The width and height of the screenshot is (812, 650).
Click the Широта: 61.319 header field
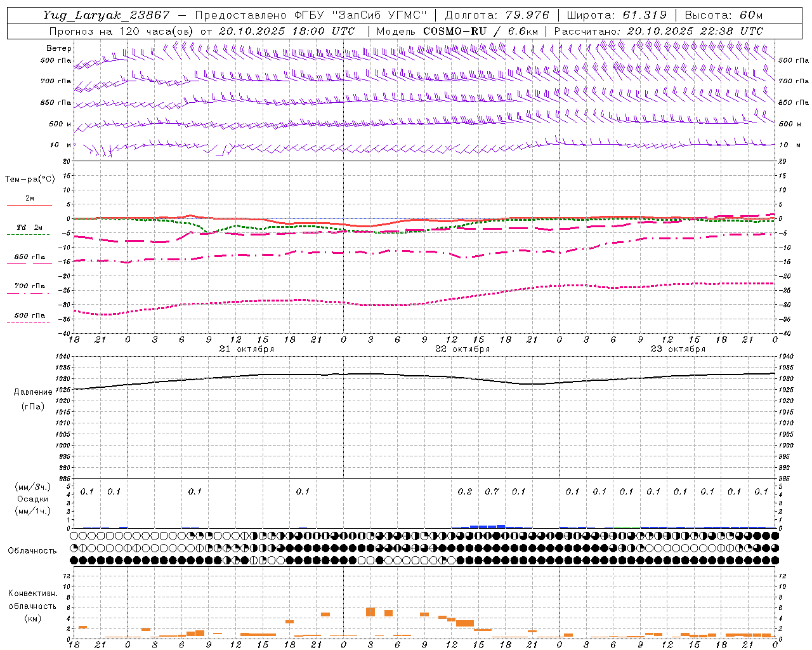pos(617,15)
